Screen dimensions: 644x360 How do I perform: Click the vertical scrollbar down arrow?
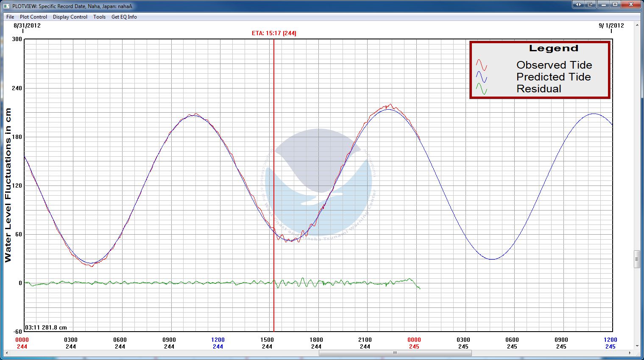pos(637,346)
